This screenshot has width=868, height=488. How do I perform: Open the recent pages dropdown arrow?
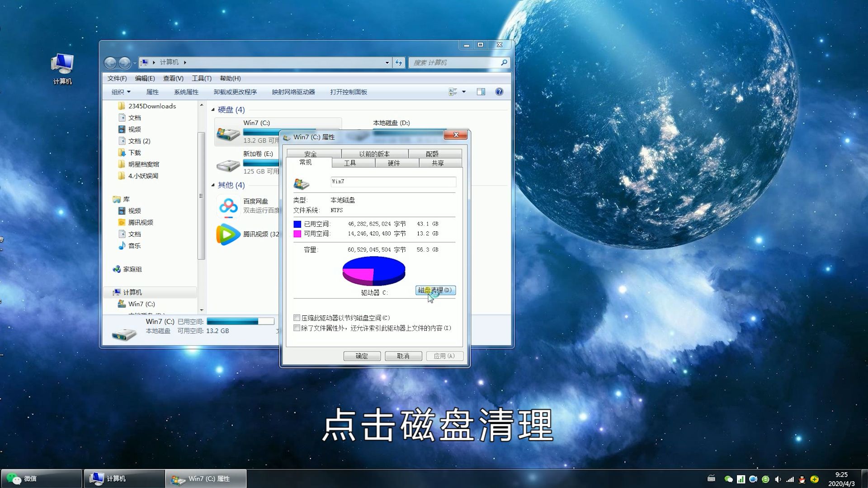(x=135, y=63)
